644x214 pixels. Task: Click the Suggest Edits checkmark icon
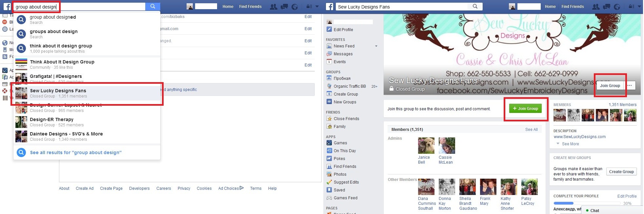coord(329,182)
